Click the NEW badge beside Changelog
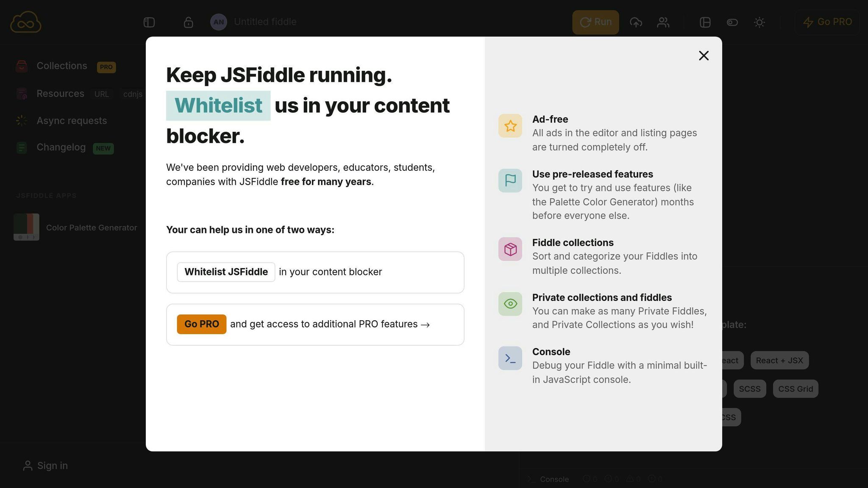The height and width of the screenshot is (488, 868). pos(103,148)
